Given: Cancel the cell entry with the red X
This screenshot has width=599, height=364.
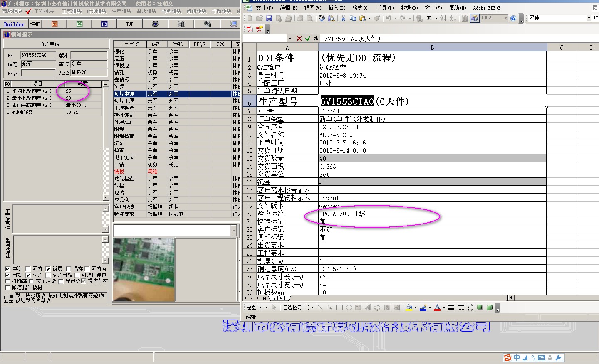Looking at the screenshot, I should (x=299, y=39).
